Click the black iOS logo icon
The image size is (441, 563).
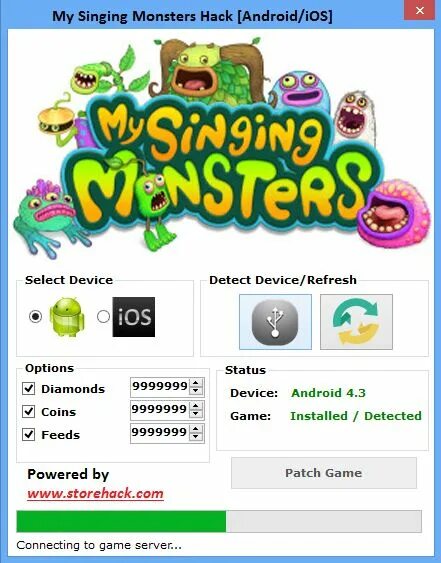point(134,317)
